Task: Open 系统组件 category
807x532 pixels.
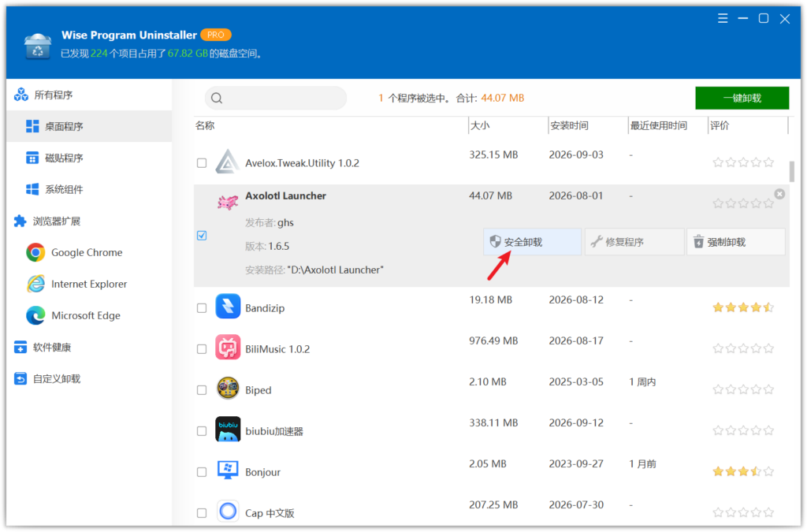Action: pos(89,189)
